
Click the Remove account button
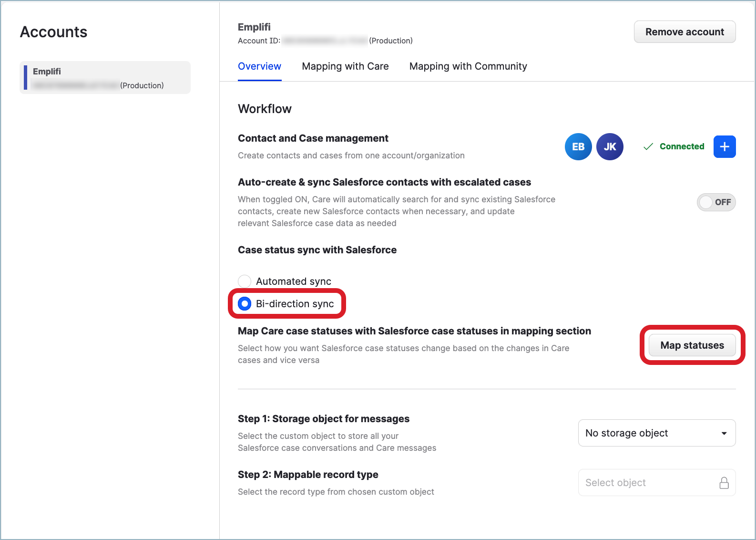coord(684,32)
